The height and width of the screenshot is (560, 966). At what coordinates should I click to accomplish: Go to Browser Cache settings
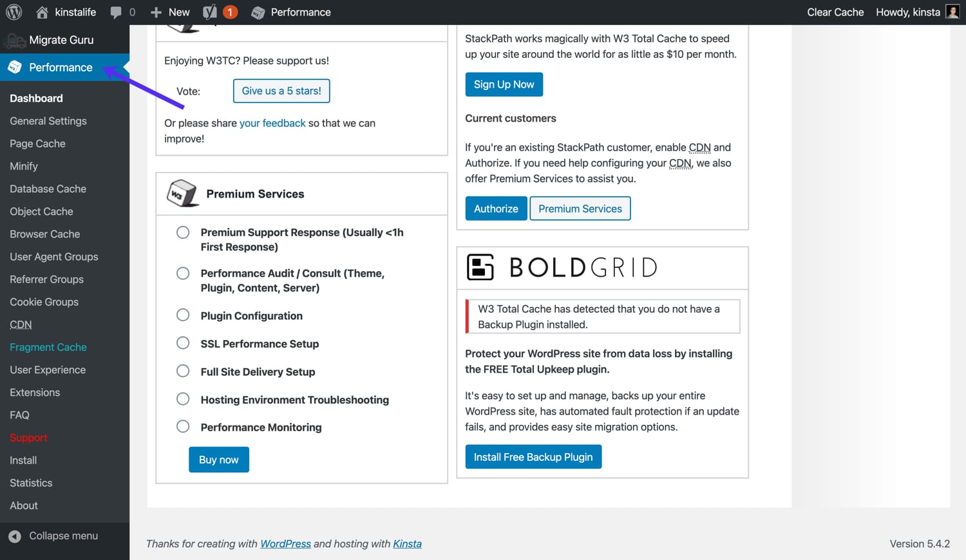(x=45, y=234)
